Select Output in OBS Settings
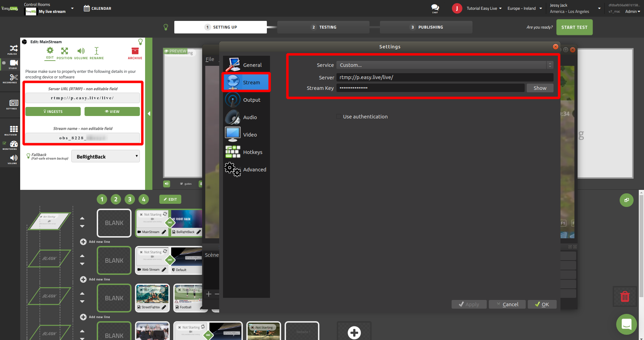This screenshot has height=340, width=644. (246, 100)
